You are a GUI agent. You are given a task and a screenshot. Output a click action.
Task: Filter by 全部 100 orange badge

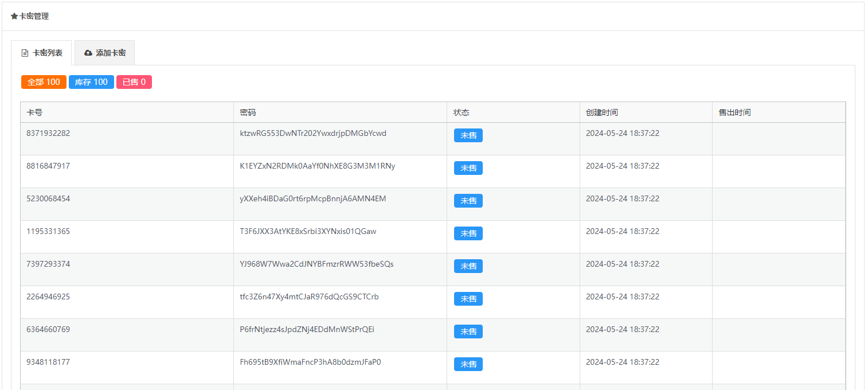(44, 82)
